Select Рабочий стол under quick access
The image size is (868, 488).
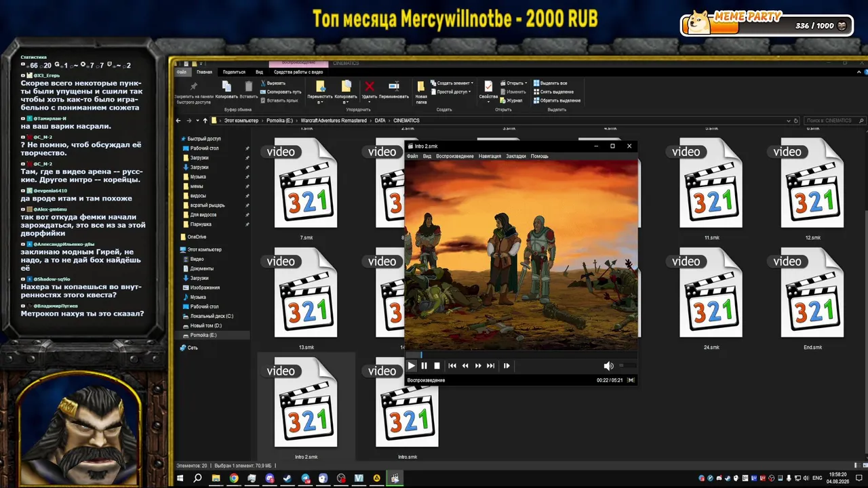pyautogui.click(x=204, y=148)
